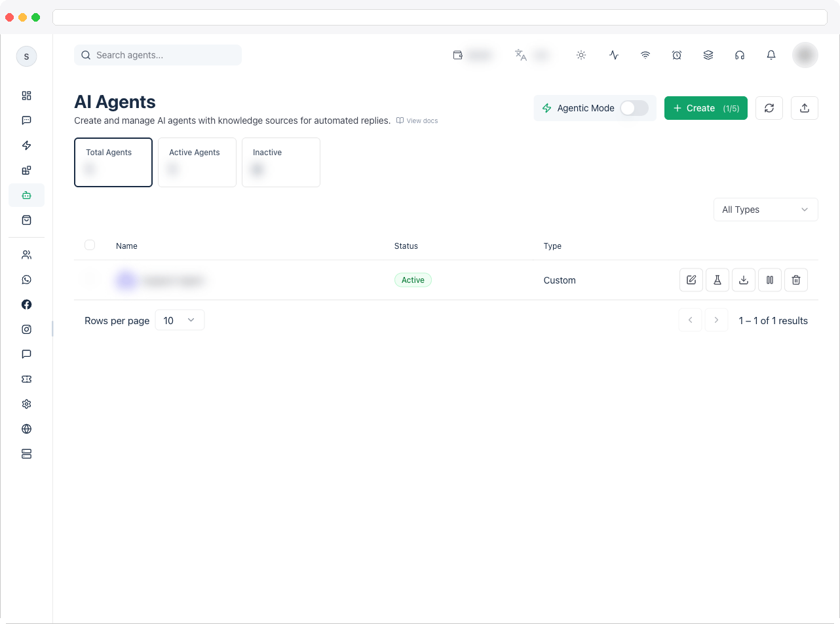Viewport: 840px width, 624px height.
Task: Go to previous page arrow
Action: tap(690, 320)
